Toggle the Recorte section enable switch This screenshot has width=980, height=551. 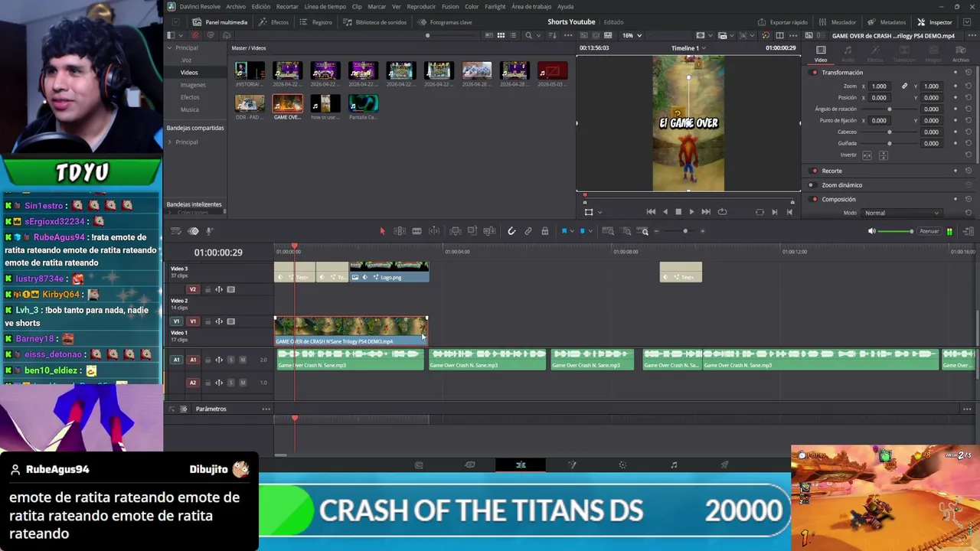click(815, 171)
